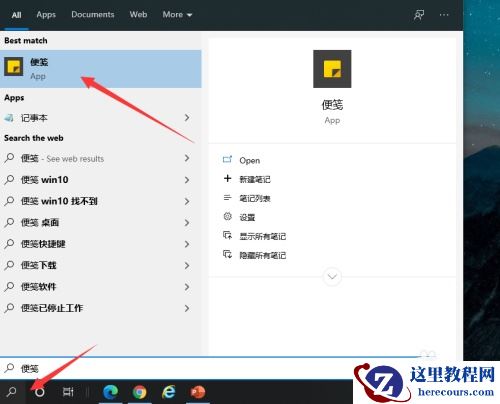
Task: Click 设置 action
Action: [247, 217]
